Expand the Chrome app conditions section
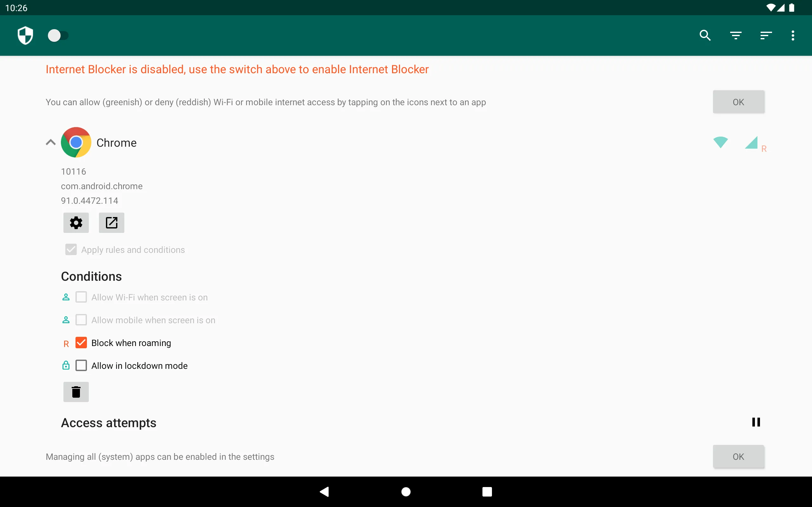This screenshot has height=507, width=812. tap(51, 142)
